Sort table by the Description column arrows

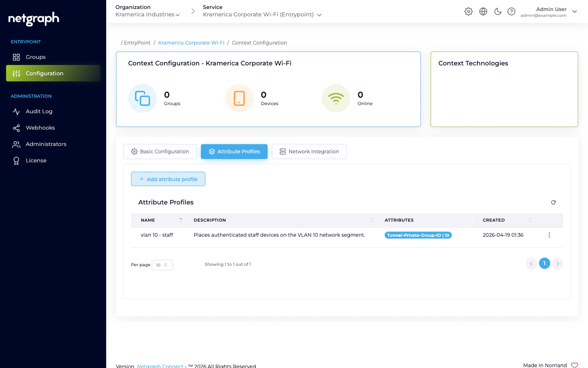[372, 220]
